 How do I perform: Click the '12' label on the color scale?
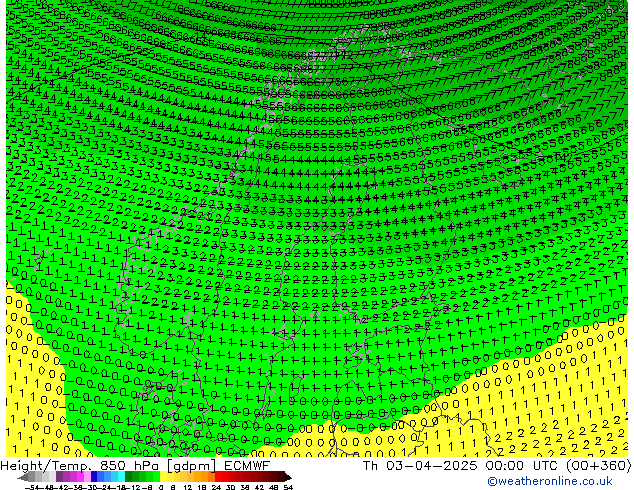point(187,487)
